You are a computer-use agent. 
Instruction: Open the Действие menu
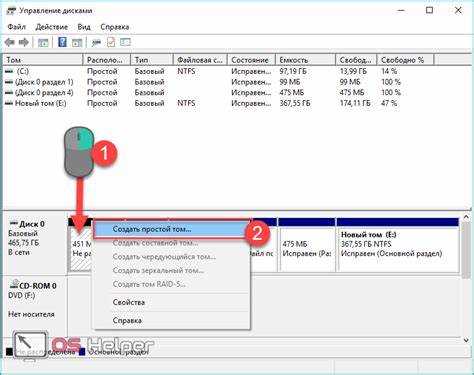[x=52, y=27]
